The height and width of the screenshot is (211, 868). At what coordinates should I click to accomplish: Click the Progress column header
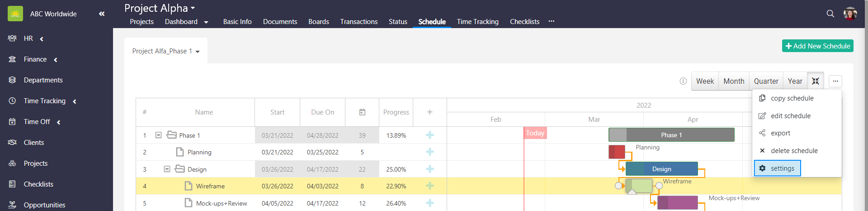tap(396, 112)
